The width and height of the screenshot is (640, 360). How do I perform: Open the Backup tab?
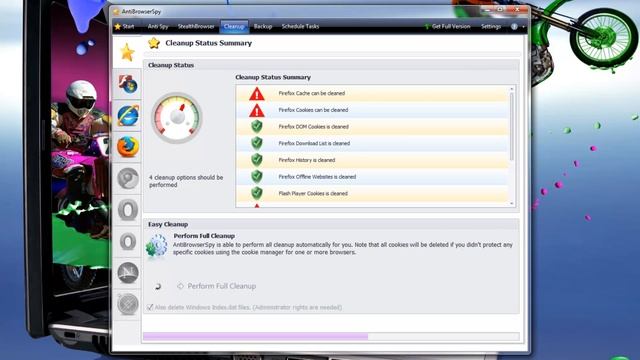(x=263, y=27)
